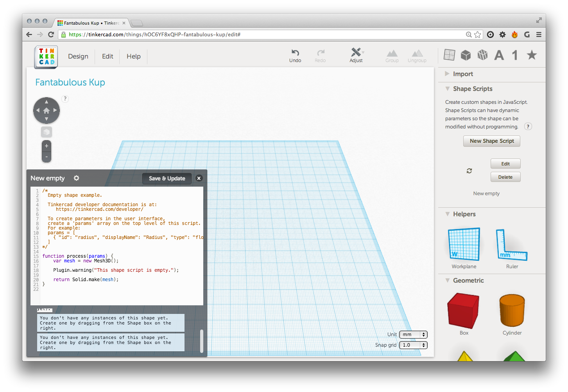
Task: Open the Help menu
Action: click(133, 56)
